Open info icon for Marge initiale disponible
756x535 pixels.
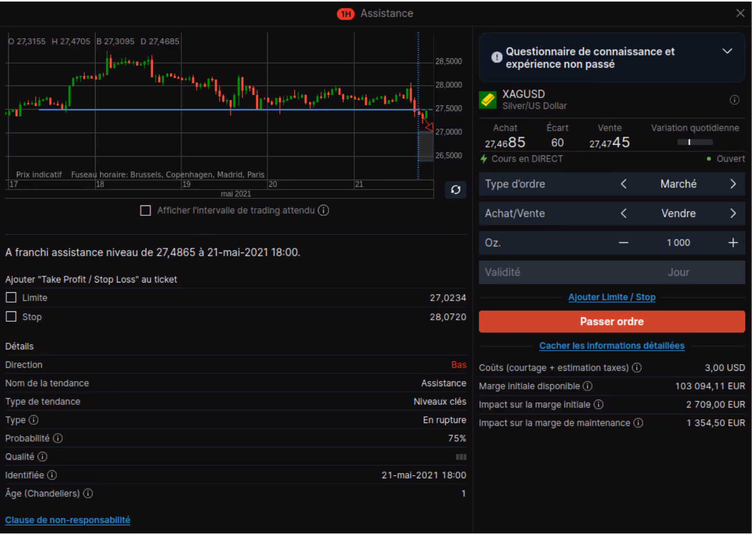tap(588, 386)
